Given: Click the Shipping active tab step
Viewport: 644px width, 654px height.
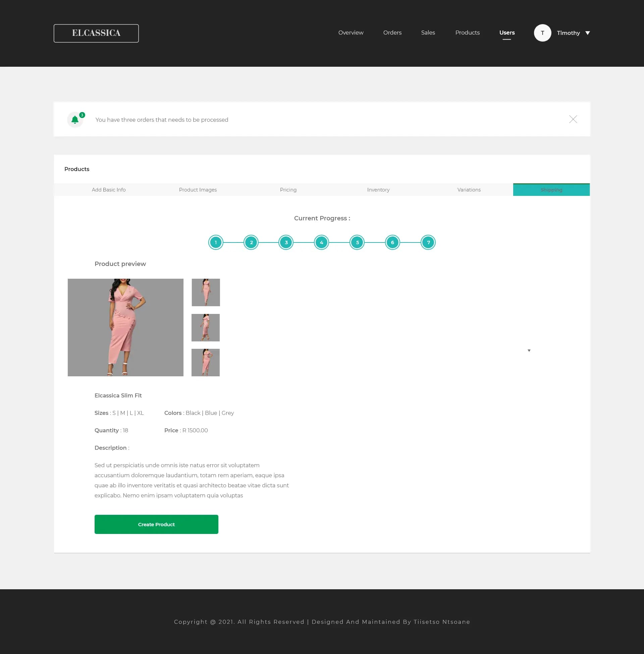Looking at the screenshot, I should (551, 189).
